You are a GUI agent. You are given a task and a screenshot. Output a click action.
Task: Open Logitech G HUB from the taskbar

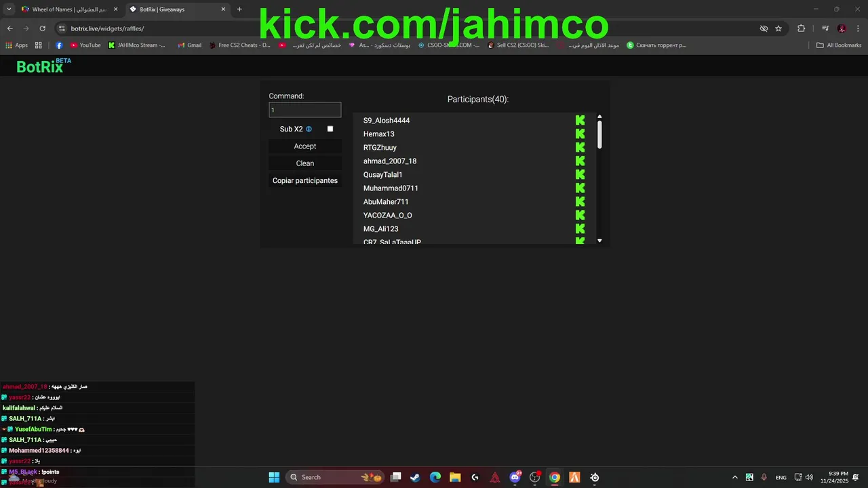tap(475, 477)
